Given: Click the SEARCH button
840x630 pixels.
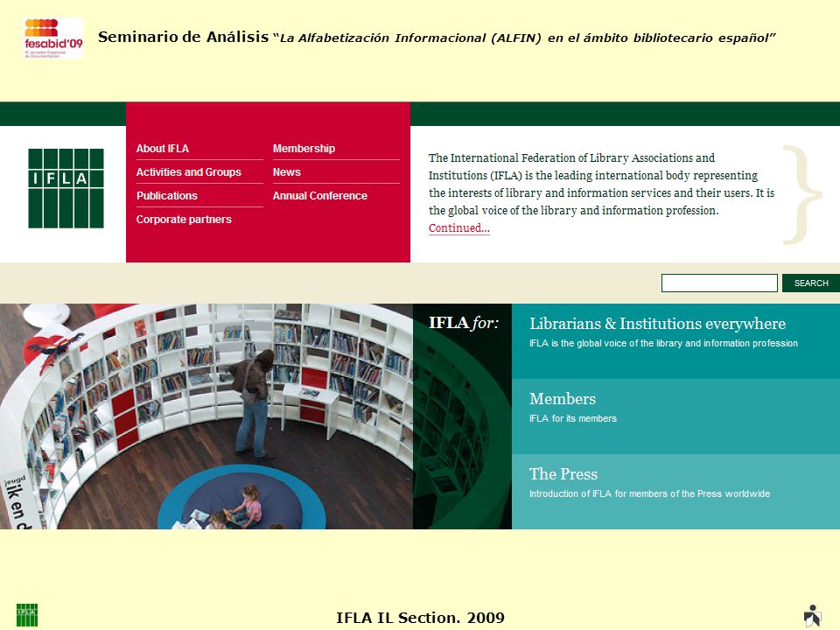Looking at the screenshot, I should coord(811,283).
